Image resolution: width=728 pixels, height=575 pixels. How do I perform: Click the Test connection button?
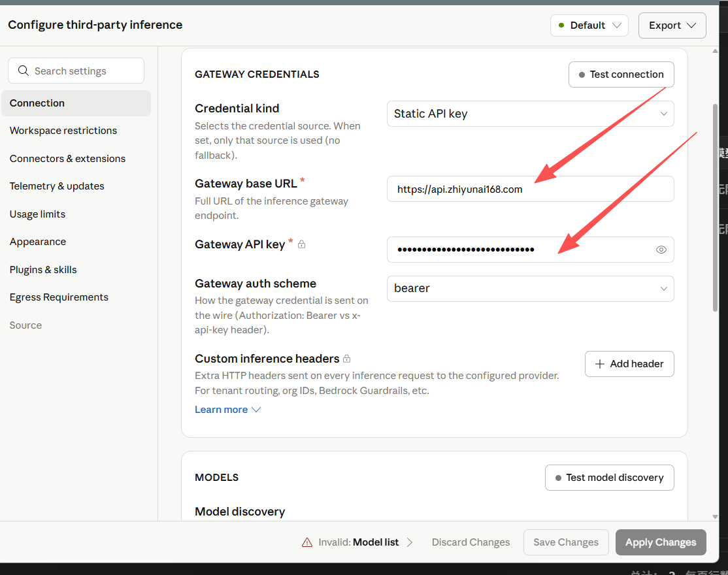(x=621, y=74)
